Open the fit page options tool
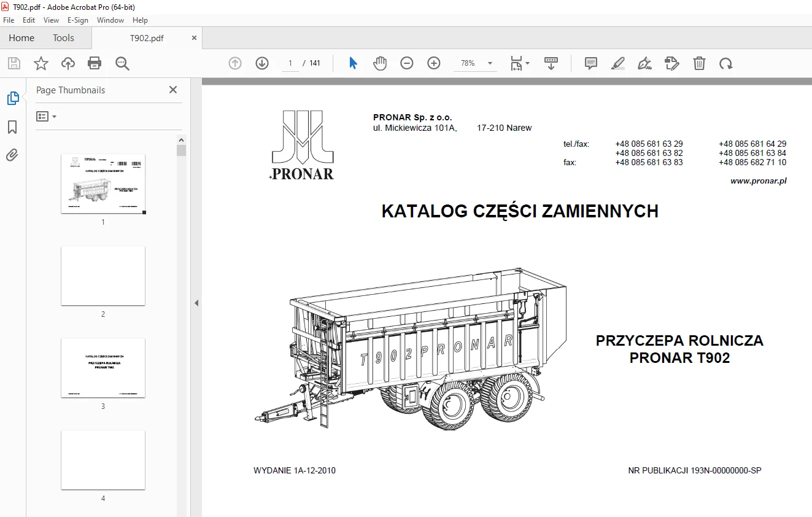Image resolution: width=812 pixels, height=517 pixels. pos(520,63)
